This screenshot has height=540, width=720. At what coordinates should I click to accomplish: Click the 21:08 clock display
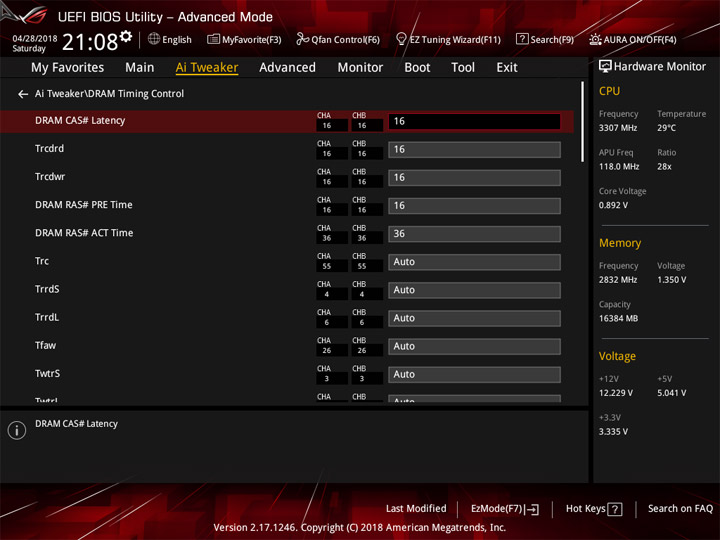tap(90, 42)
